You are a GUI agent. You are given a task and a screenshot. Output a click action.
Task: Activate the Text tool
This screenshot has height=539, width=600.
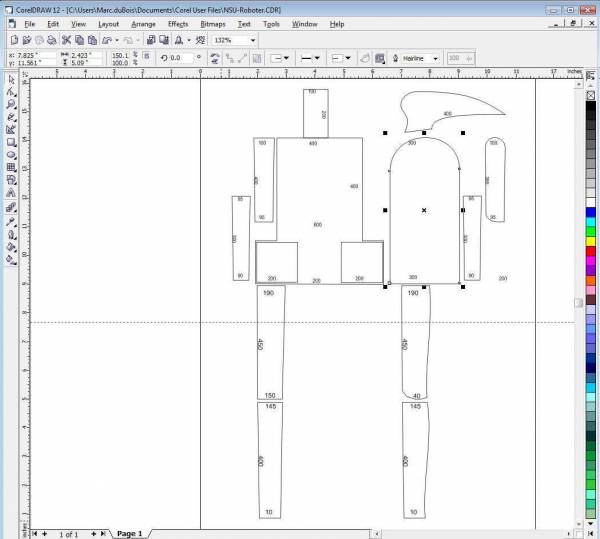[x=11, y=194]
